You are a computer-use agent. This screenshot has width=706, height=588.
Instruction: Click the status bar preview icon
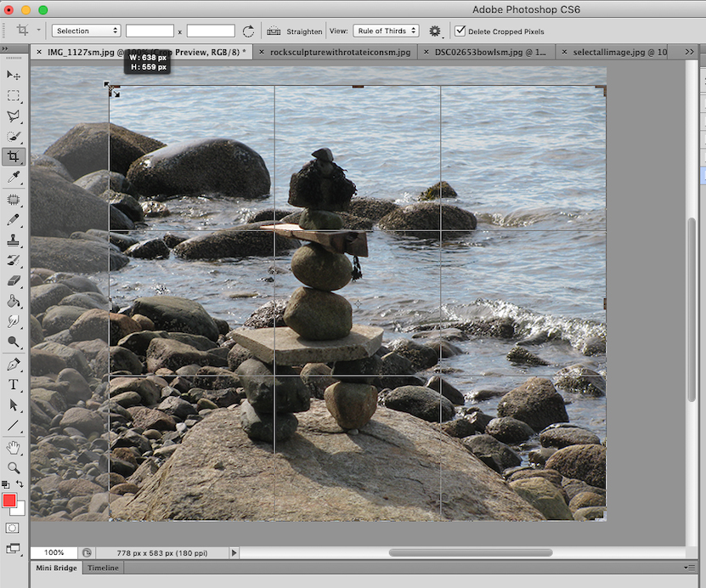pos(87,552)
